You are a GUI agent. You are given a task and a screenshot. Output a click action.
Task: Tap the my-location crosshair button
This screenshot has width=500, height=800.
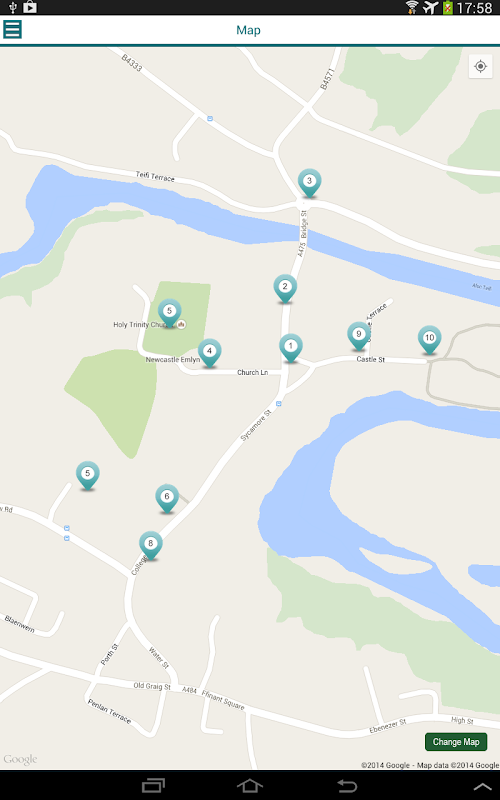[x=480, y=66]
